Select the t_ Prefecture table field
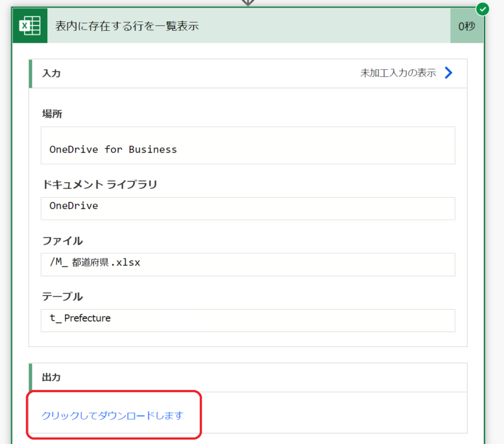 coord(248,320)
